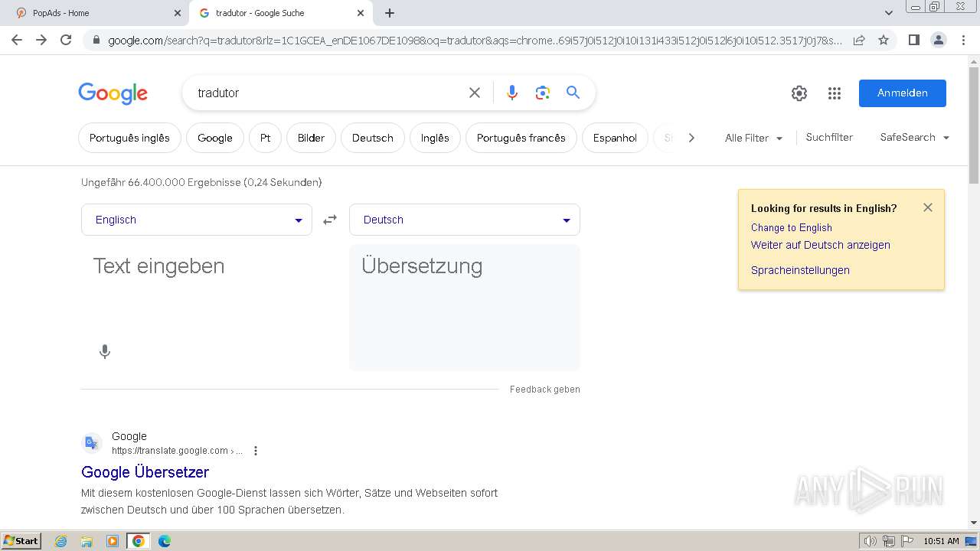The image size is (980, 551).
Task: Click the 10:51 AM system clock
Action: pos(941,541)
